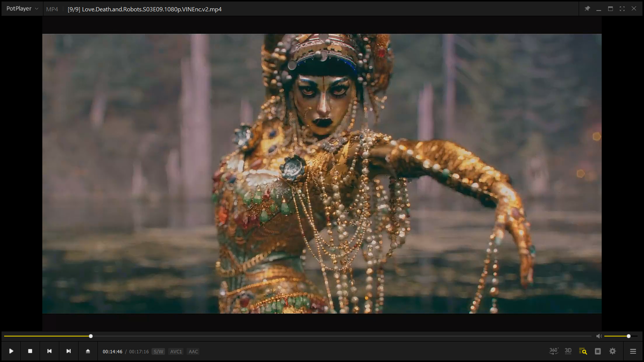Open the chapter/bookmark list
Viewport: 644px width, 362px height.
[x=598, y=351]
